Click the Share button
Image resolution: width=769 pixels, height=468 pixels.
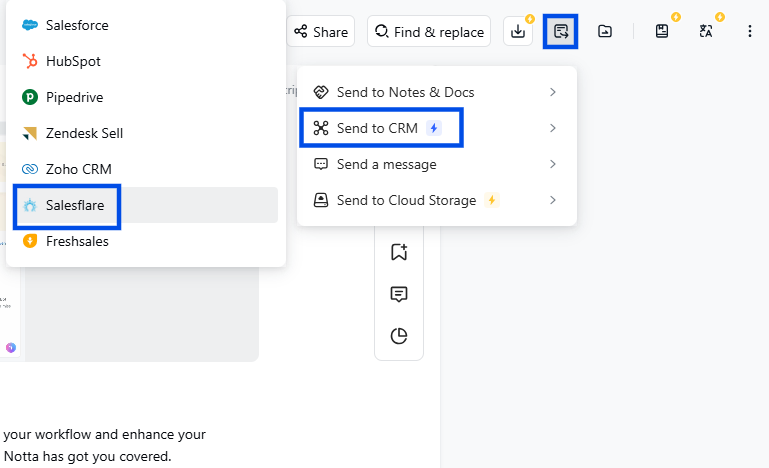(321, 32)
